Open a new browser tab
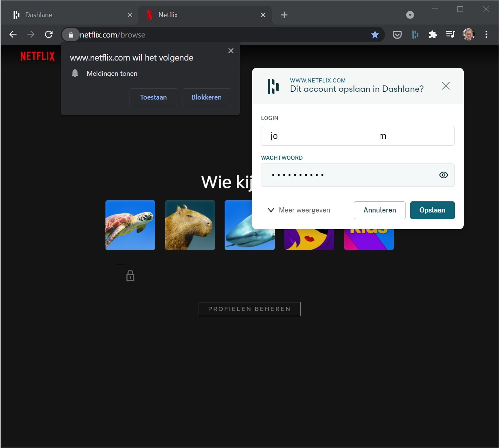 click(284, 15)
